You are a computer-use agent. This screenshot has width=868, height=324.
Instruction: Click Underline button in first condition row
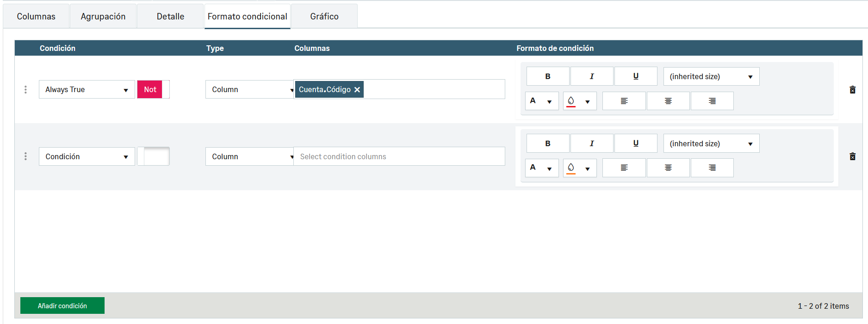click(x=636, y=76)
